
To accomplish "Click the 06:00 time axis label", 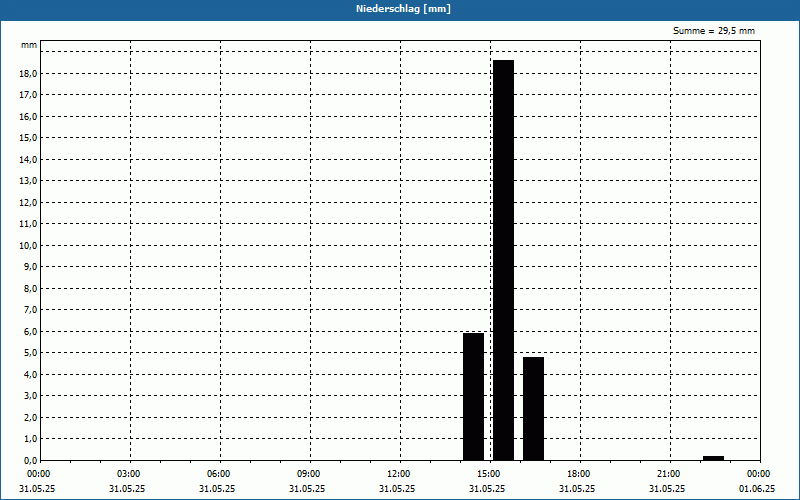I will point(218,474).
